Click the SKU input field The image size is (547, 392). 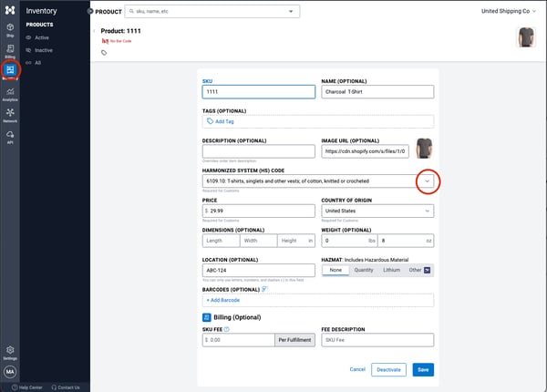[258, 92]
